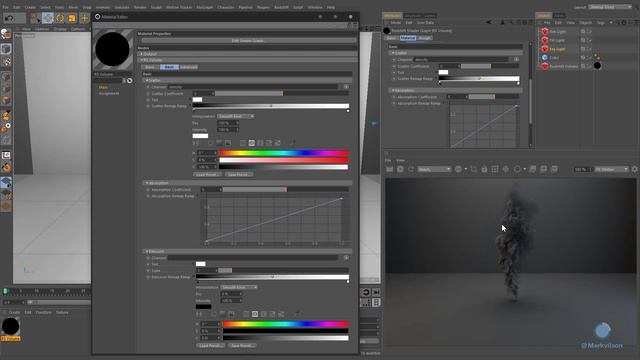Click Edit Shader Graph button
Image resolution: width=640 pixels, height=360 pixels.
[248, 40]
